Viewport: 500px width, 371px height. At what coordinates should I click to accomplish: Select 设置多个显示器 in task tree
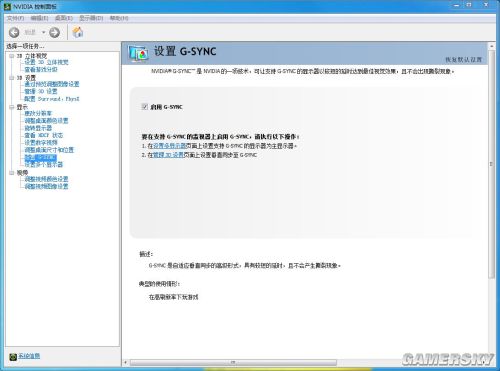43,165
